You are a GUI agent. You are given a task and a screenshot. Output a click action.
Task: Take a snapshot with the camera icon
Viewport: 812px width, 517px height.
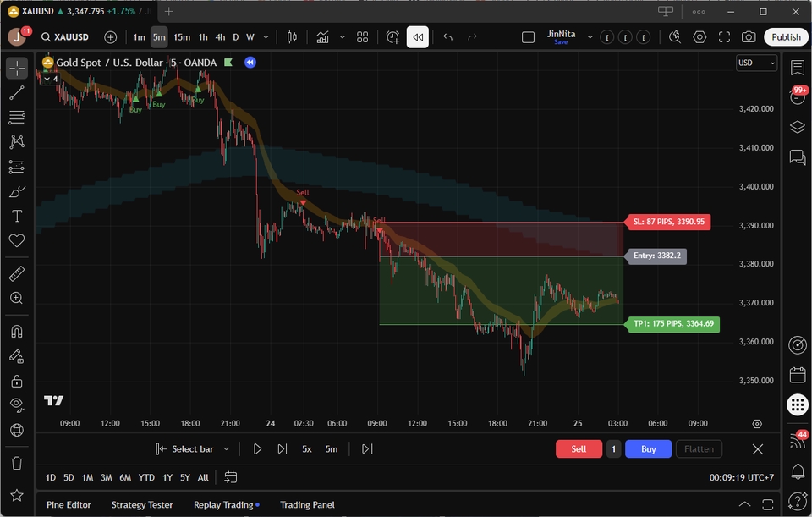[749, 37]
